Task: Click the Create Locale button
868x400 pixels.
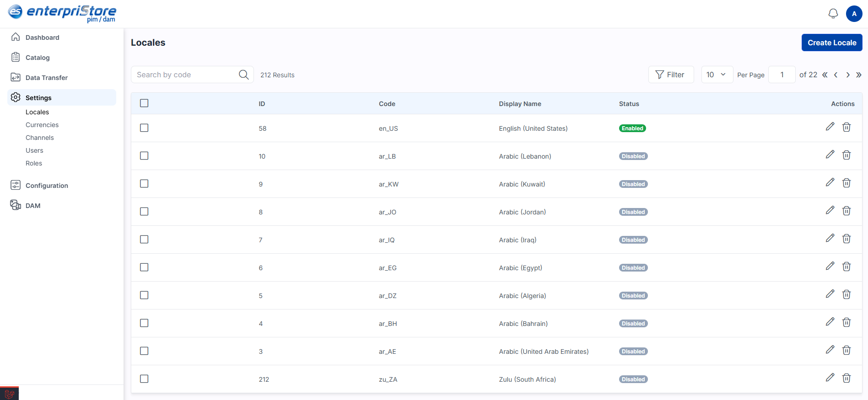Action: [x=831, y=43]
